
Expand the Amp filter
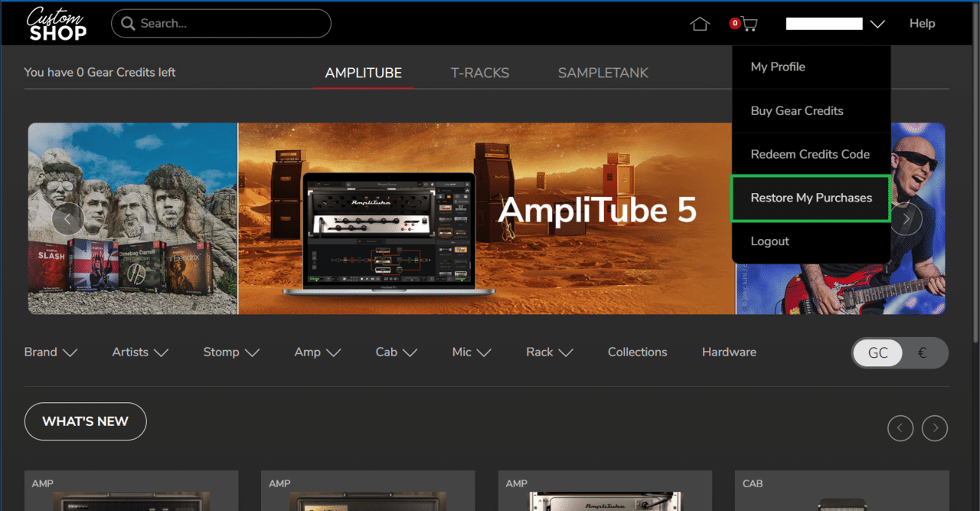click(x=317, y=352)
